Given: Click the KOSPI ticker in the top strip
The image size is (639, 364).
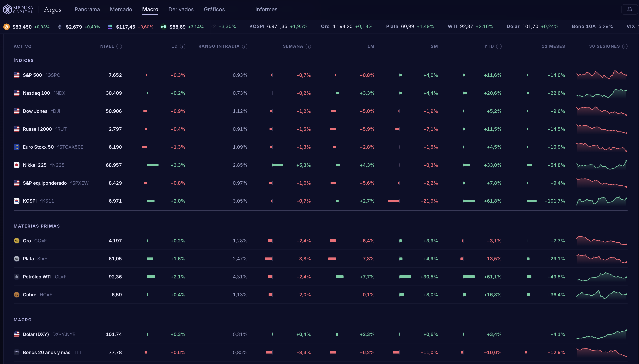Looking at the screenshot, I should coord(278,26).
